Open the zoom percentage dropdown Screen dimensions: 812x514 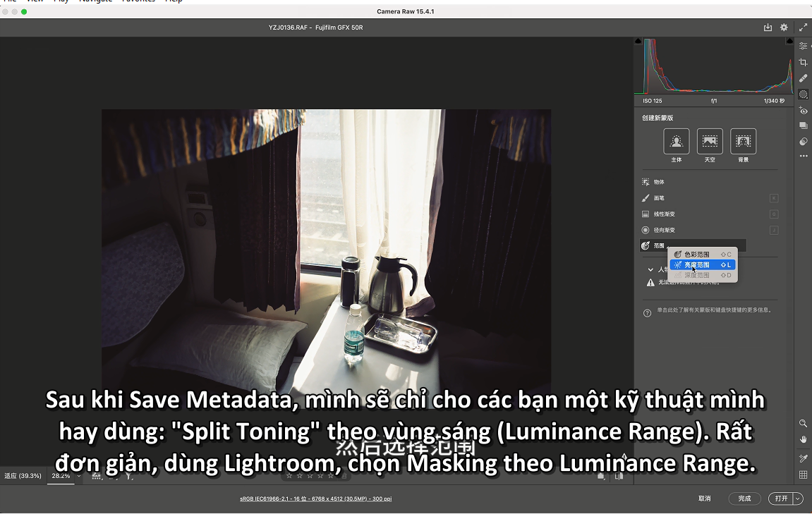coord(78,476)
